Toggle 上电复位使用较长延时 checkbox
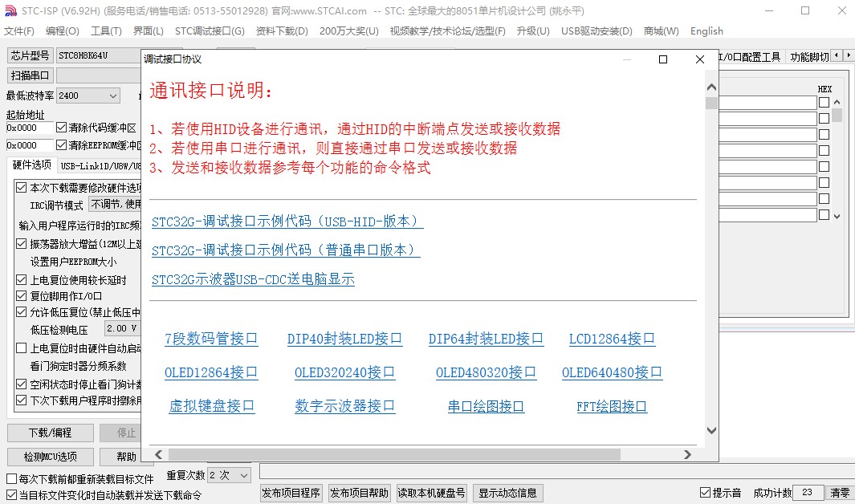 click(21, 279)
